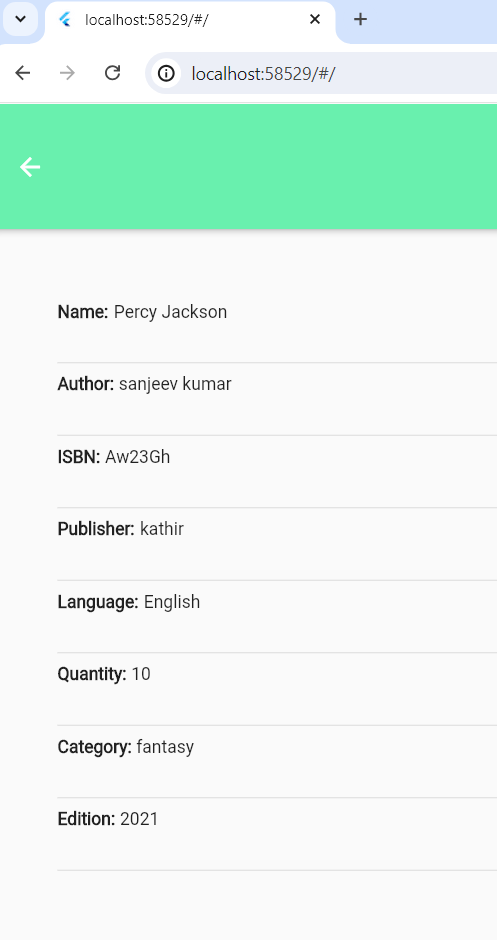Open the tab search dropdown chevron

click(x=20, y=19)
